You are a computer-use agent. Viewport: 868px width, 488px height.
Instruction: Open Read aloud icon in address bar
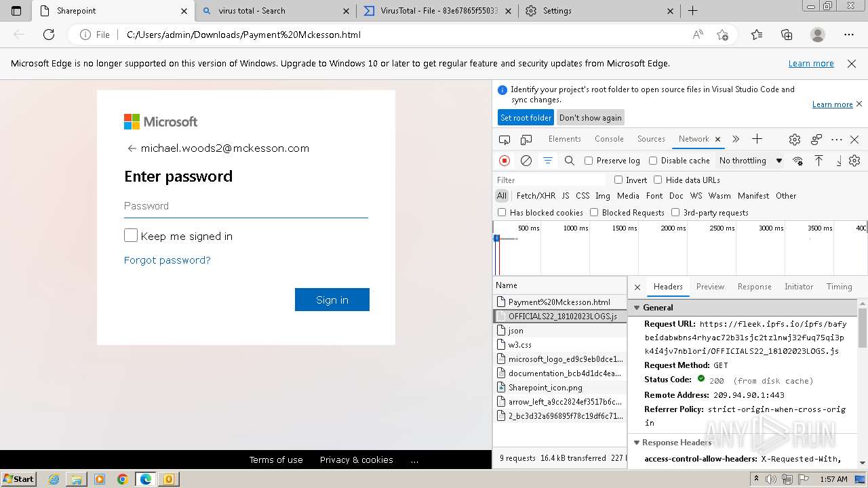698,35
